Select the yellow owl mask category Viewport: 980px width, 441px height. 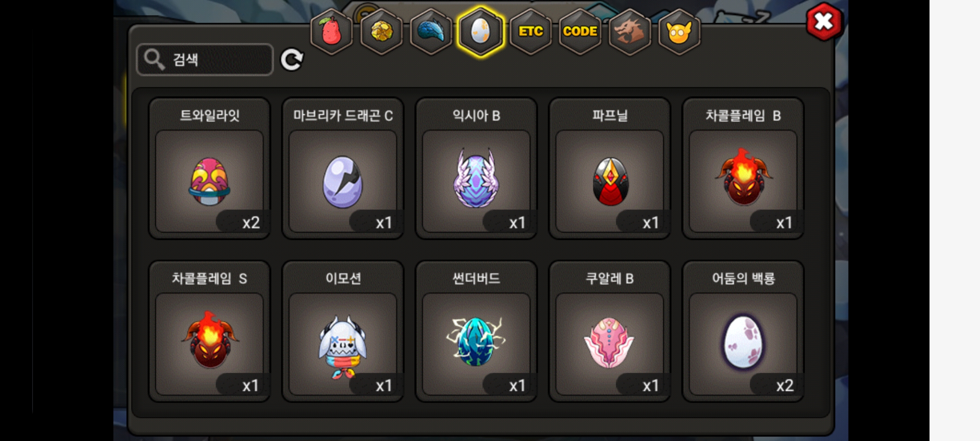[x=679, y=31]
